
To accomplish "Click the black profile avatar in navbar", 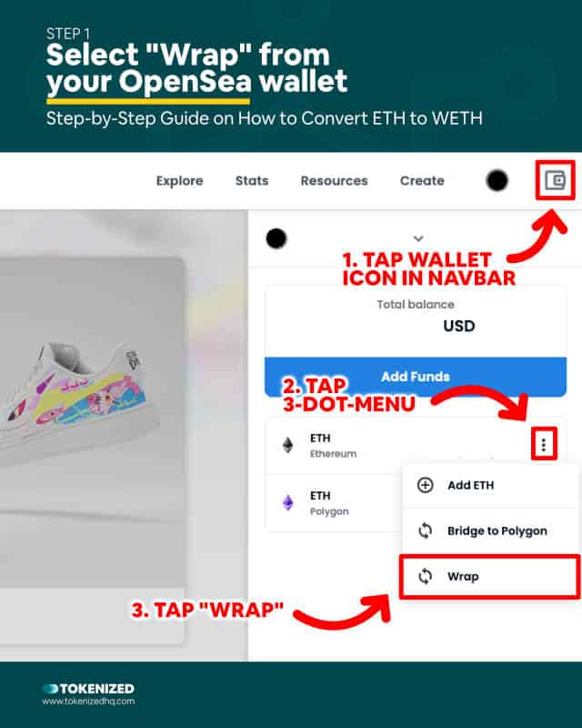I will 497,180.
